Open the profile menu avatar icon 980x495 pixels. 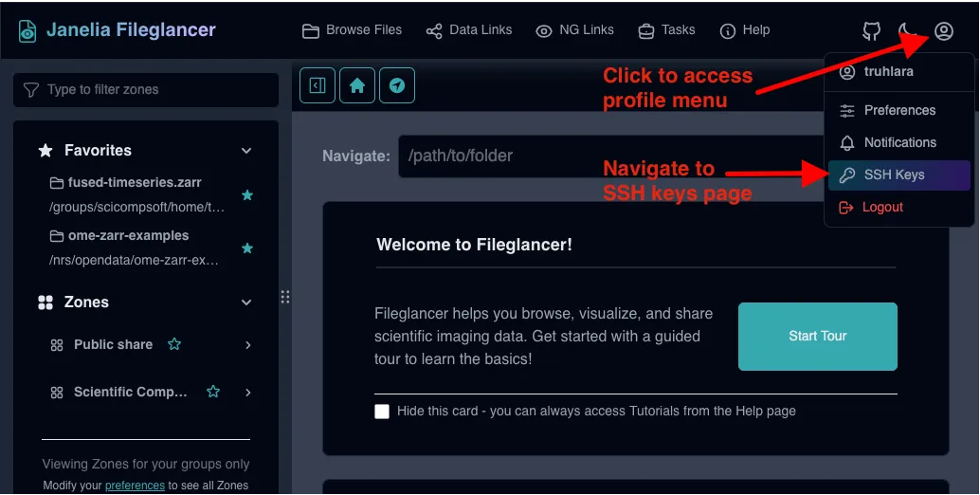pos(944,30)
